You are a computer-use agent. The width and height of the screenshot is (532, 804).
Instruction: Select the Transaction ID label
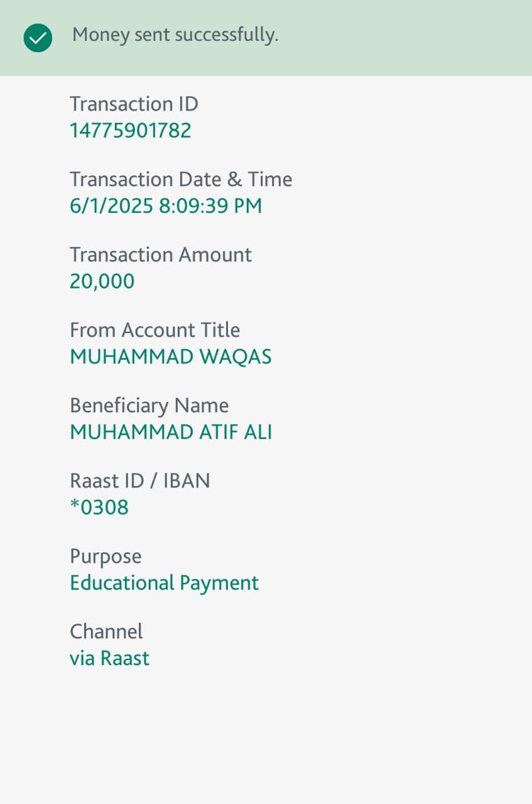coord(134,104)
